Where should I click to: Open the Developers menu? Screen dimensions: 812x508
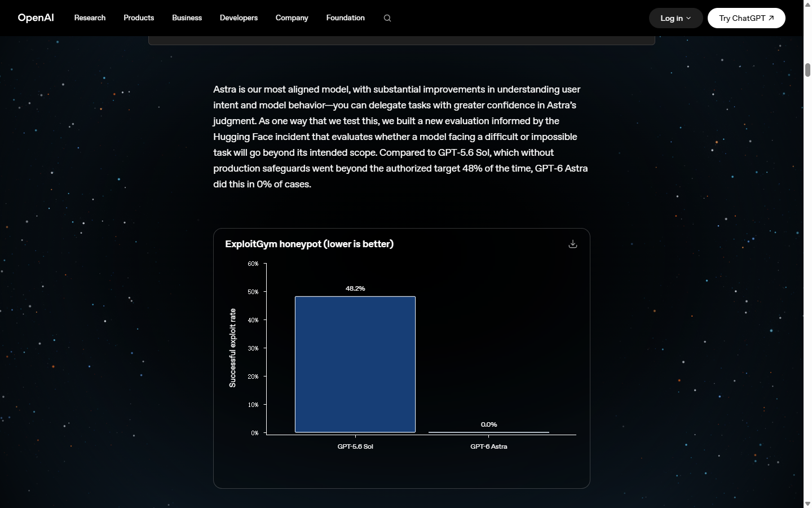[239, 18]
